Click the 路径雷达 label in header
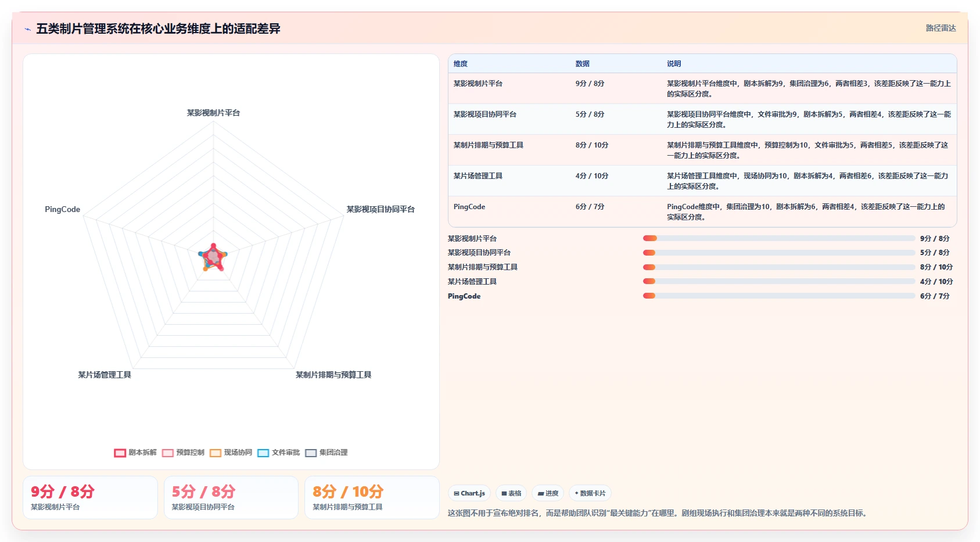The height and width of the screenshot is (542, 980). (940, 28)
